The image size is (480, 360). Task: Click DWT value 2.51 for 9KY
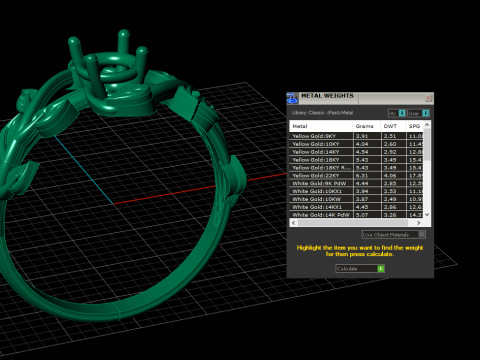390,136
